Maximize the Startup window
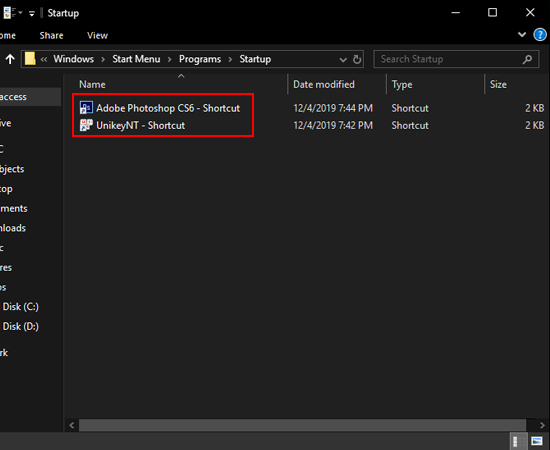 [x=492, y=13]
